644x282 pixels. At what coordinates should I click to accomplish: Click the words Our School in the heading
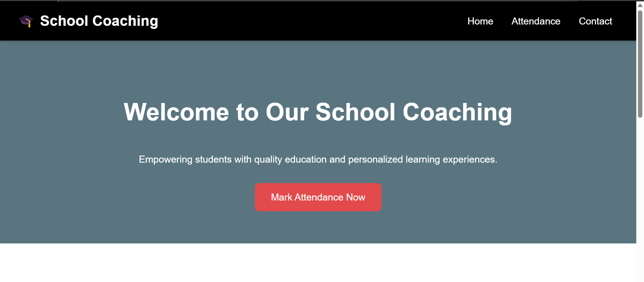330,112
